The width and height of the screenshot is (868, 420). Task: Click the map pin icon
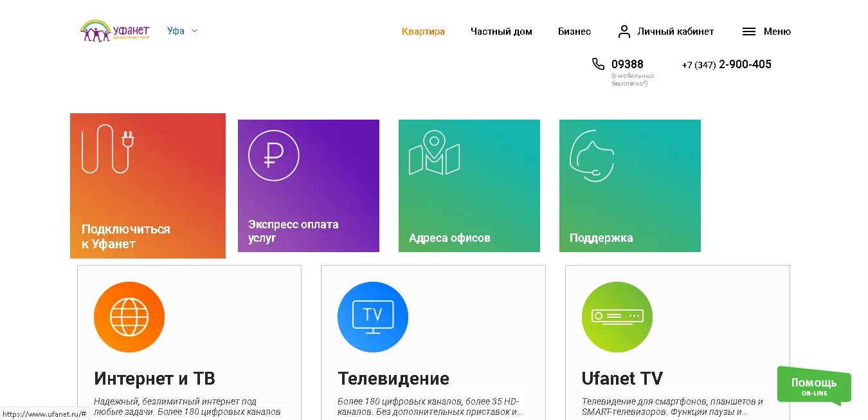point(435,152)
